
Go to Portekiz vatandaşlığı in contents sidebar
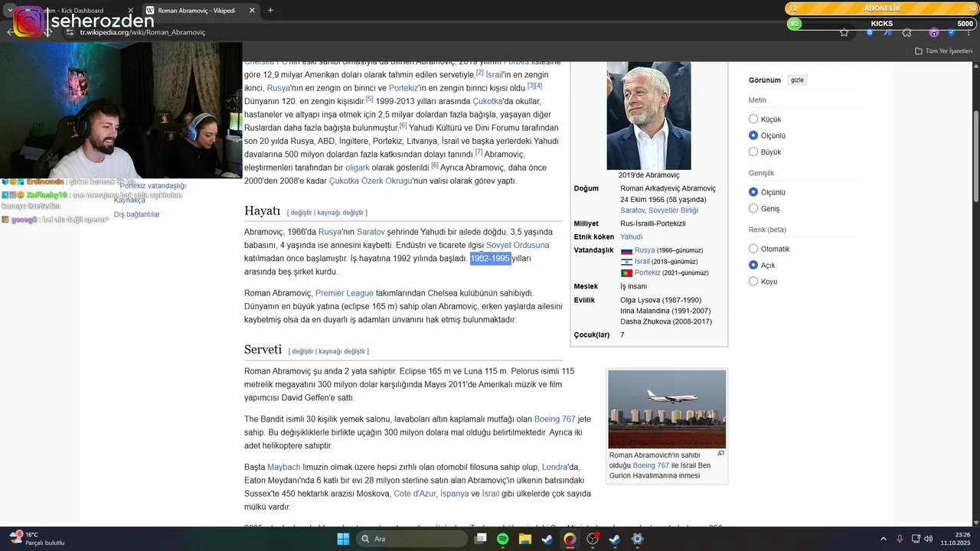(x=153, y=186)
